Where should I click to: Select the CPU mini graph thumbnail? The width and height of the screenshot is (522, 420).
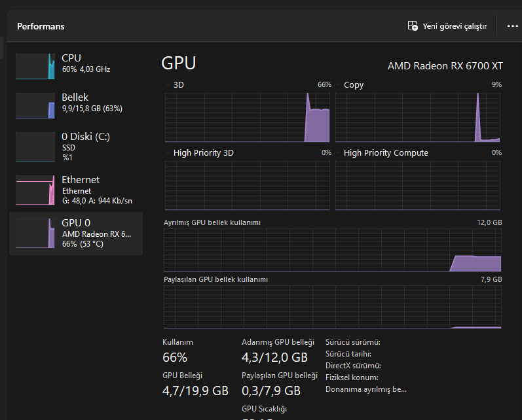(x=35, y=66)
